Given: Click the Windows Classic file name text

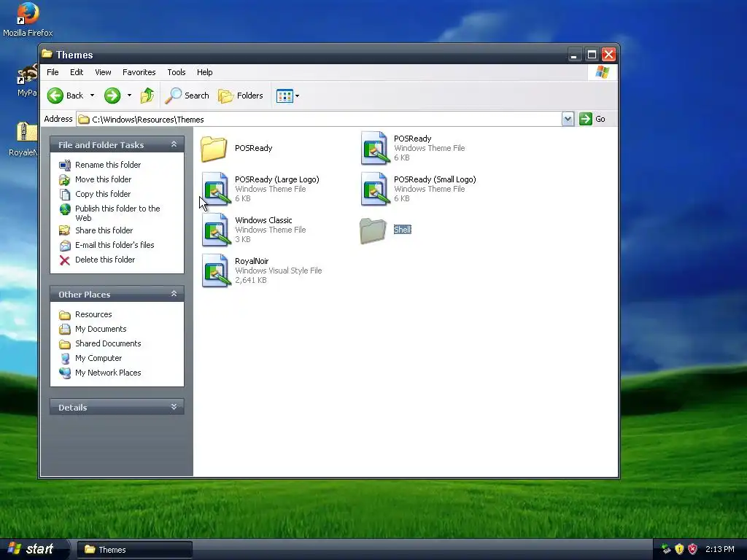Looking at the screenshot, I should coord(263,220).
